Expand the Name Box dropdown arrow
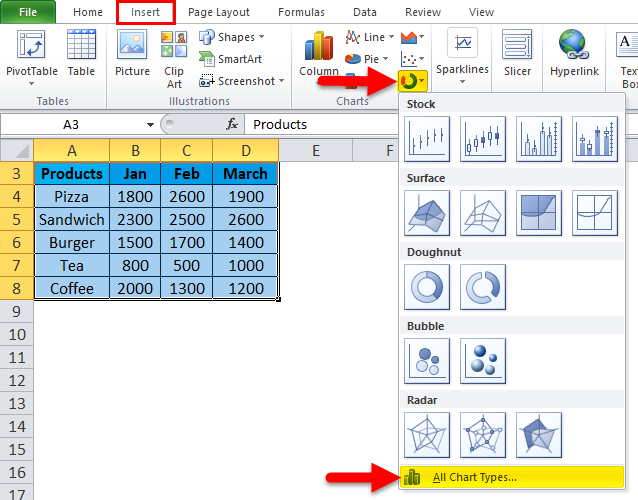This screenshot has width=638, height=500. [150, 124]
